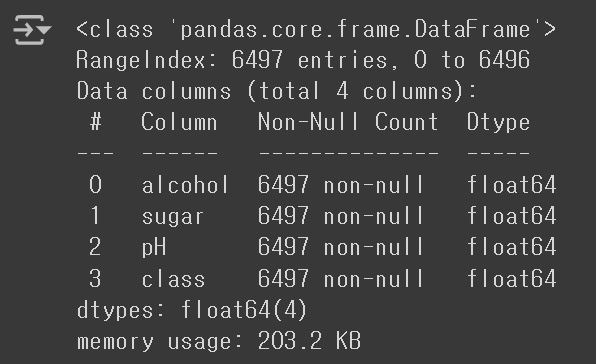Click the '6497 non-null' count for pH

pos(341,247)
